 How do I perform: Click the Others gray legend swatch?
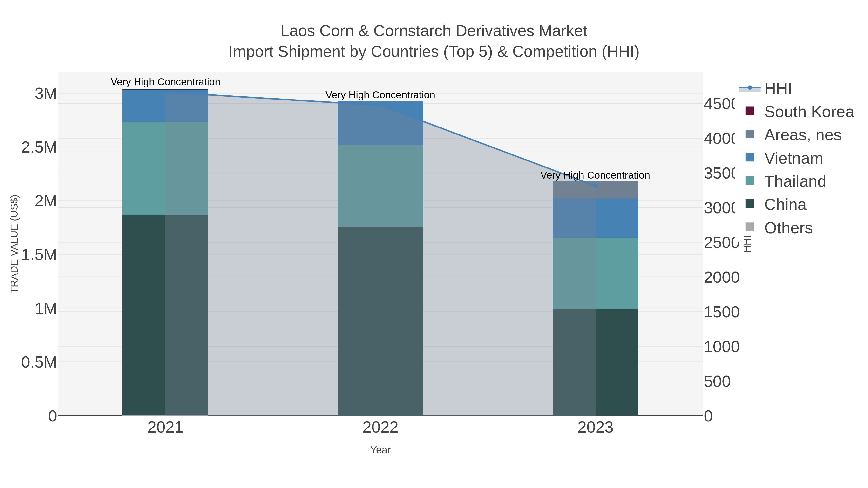(x=750, y=227)
